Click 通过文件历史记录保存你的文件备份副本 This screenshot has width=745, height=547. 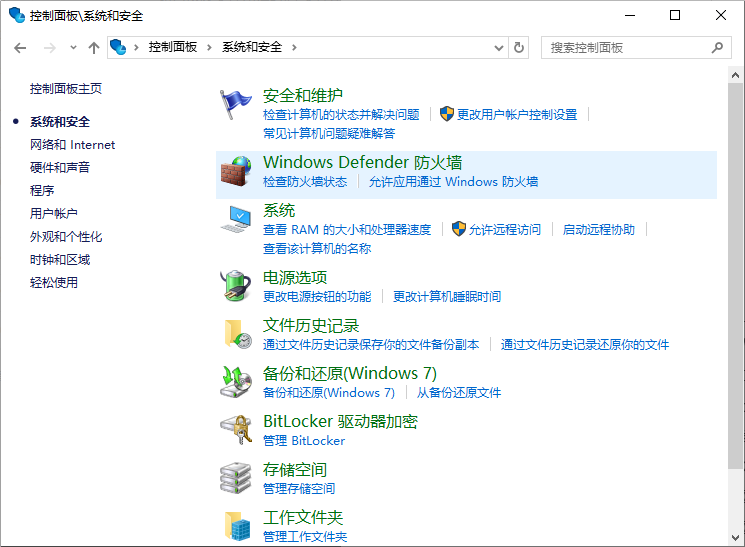coord(371,345)
